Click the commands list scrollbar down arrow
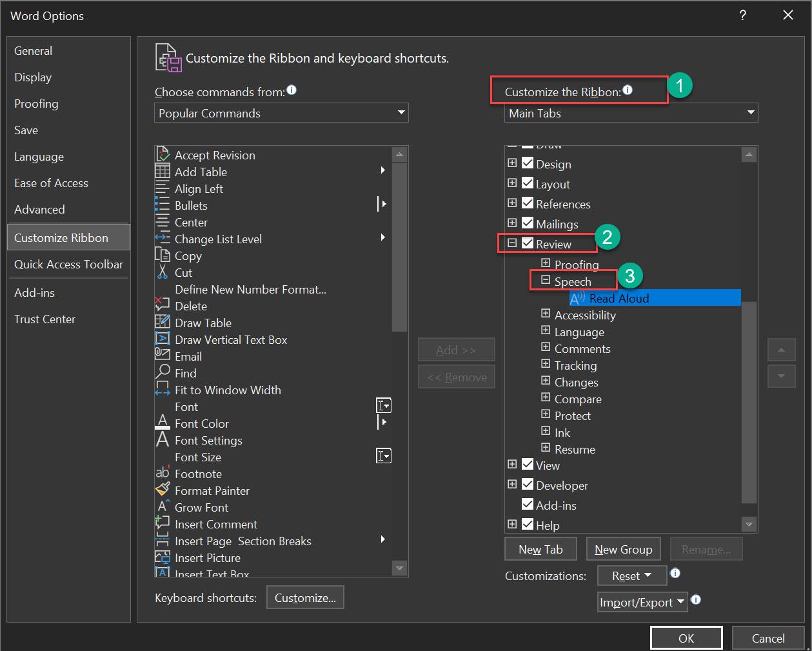Viewport: 812px width, 651px height. click(399, 568)
